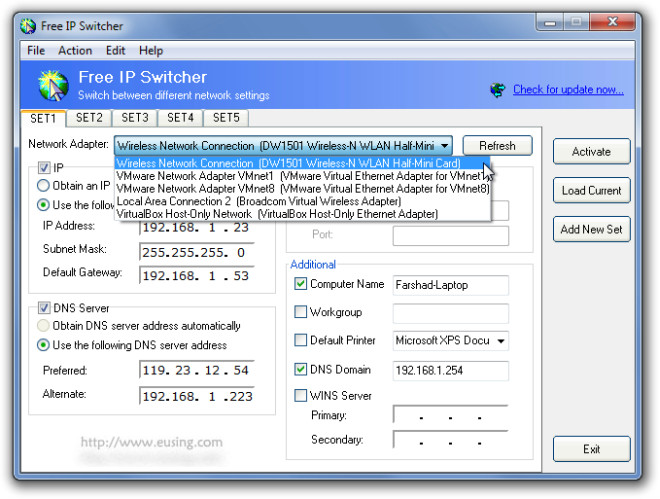Switch to the SET5 tab

[x=226, y=118]
